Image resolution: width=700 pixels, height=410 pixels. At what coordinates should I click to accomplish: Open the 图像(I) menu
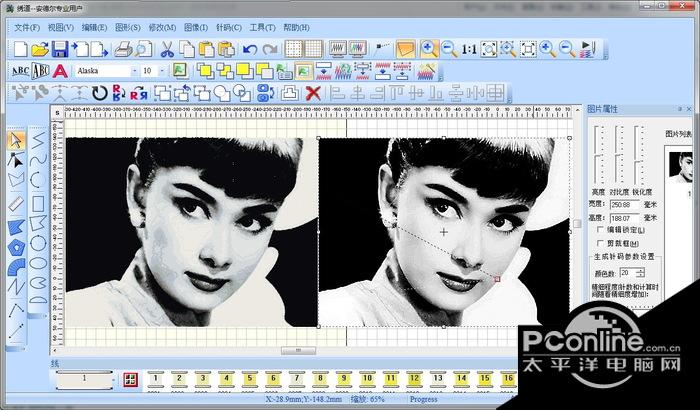coord(196,27)
